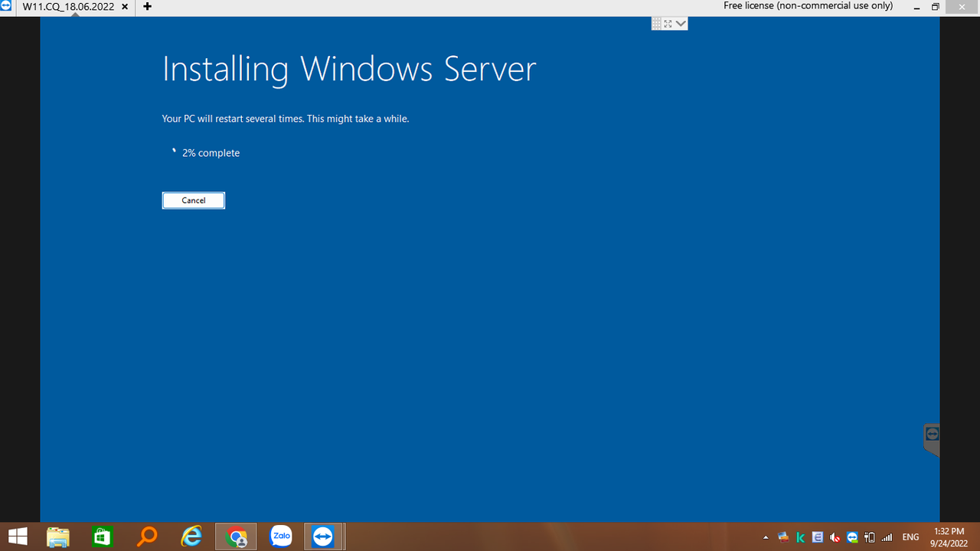Viewport: 980px width, 551px height.
Task: Check the battery power tray icon
Action: (870, 537)
